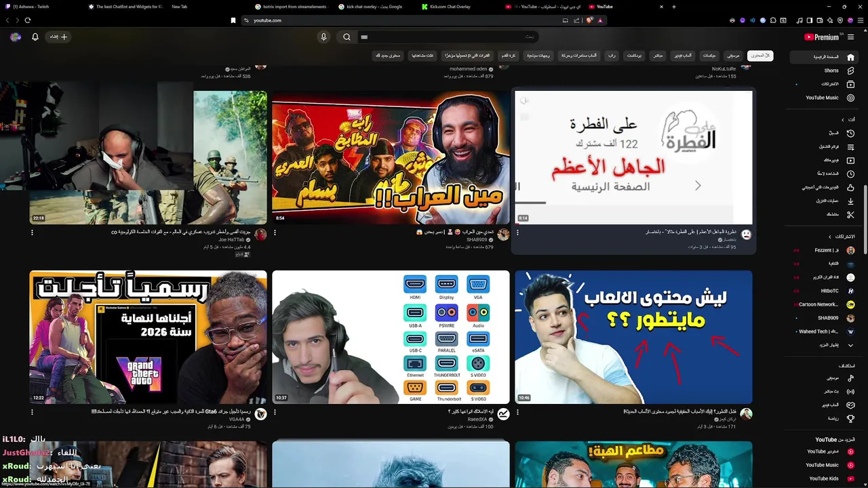The height and width of the screenshot is (488, 868).
Task: Filter by the music chip
Action: (x=733, y=56)
